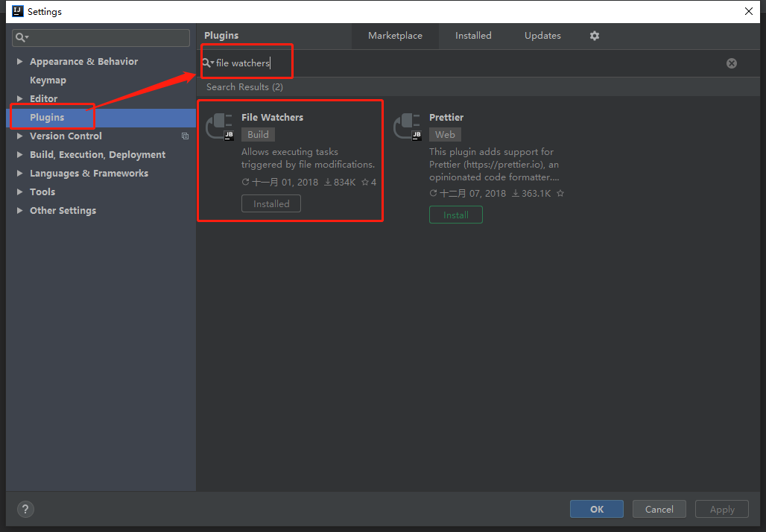This screenshot has width=766, height=532.
Task: Close the Settings dialog window
Action: pyautogui.click(x=748, y=11)
